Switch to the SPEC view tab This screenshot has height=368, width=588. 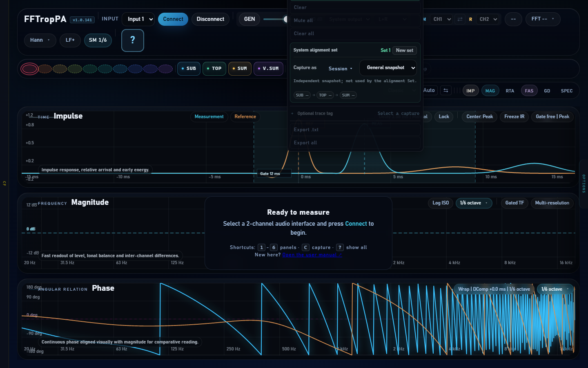[x=566, y=91]
